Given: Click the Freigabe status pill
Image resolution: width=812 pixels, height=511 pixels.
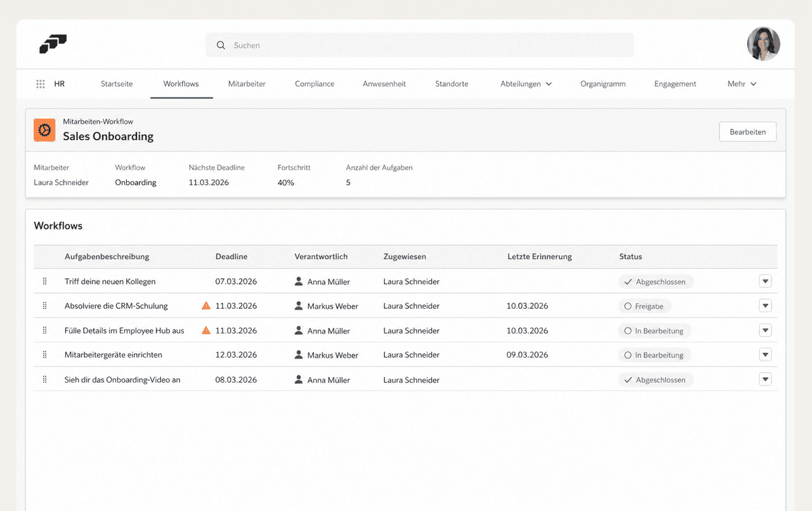Looking at the screenshot, I should tap(645, 306).
